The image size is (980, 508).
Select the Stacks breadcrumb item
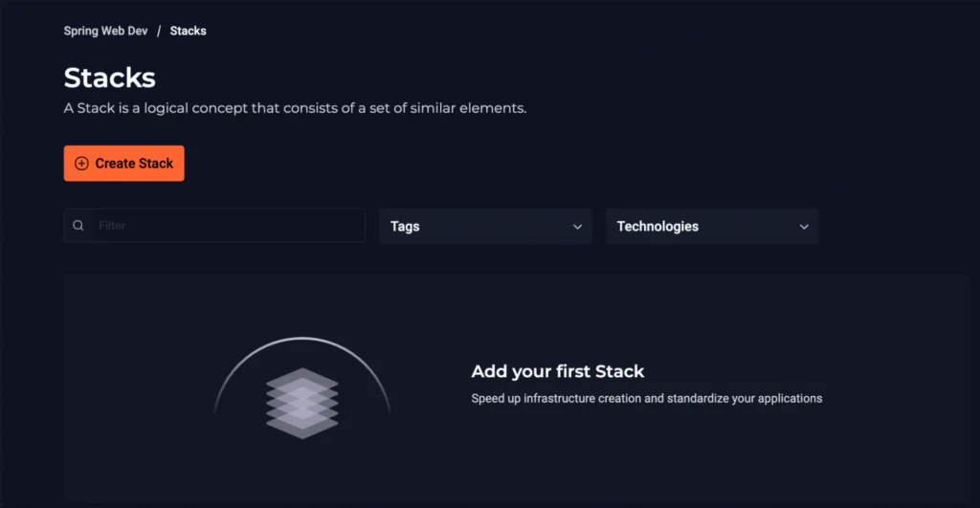[189, 31]
